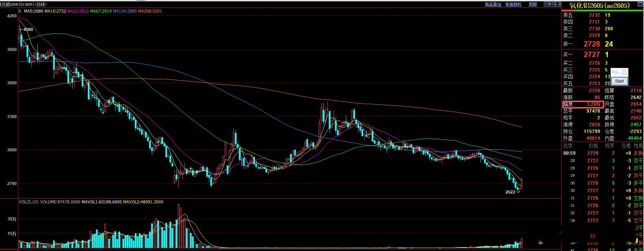Click the 持仓 115799 value
644x251 pixels.
click(x=592, y=132)
